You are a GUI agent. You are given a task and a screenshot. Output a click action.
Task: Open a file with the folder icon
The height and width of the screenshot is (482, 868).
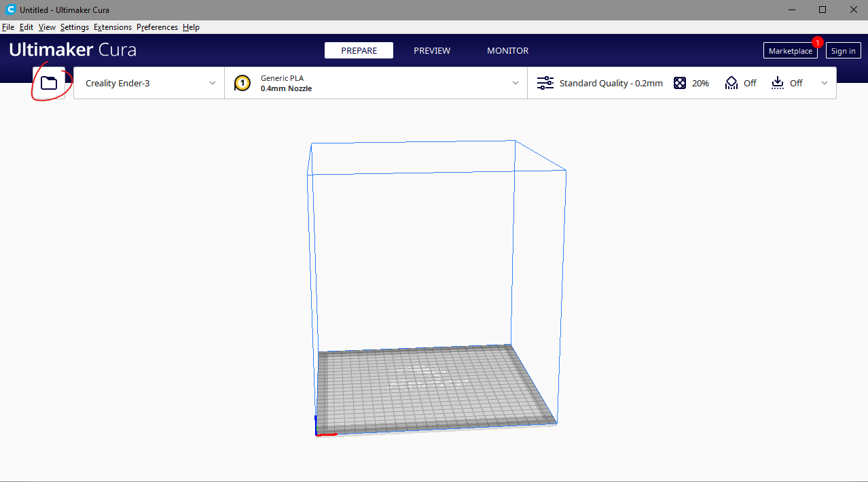pyautogui.click(x=49, y=83)
